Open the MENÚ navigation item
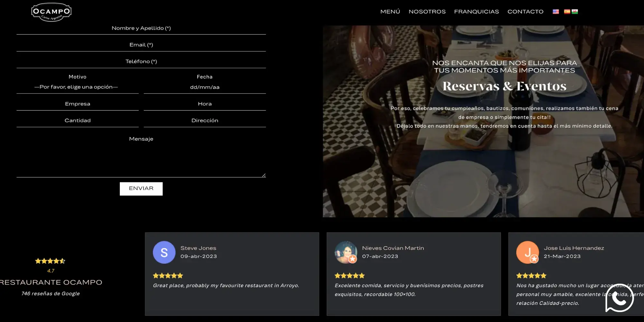This screenshot has width=644, height=322. [390, 12]
